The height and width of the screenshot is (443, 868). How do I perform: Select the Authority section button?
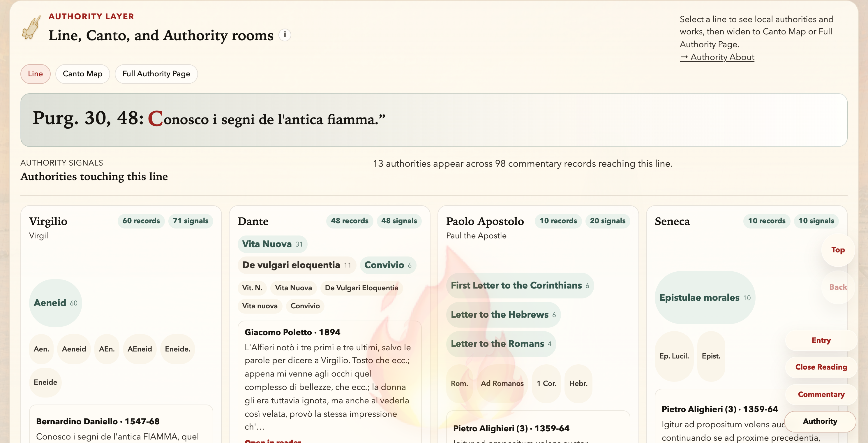820,421
